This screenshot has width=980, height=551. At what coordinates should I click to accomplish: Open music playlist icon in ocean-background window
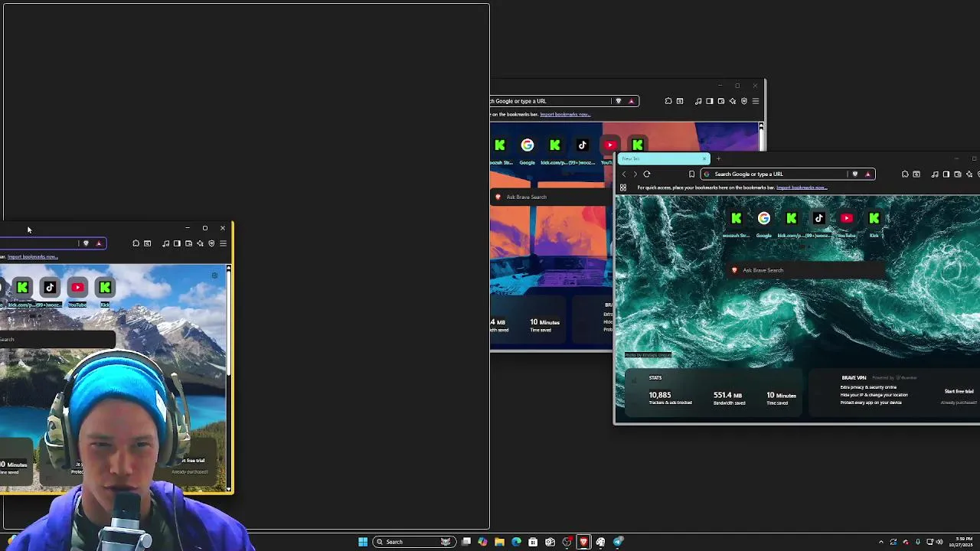pos(935,174)
